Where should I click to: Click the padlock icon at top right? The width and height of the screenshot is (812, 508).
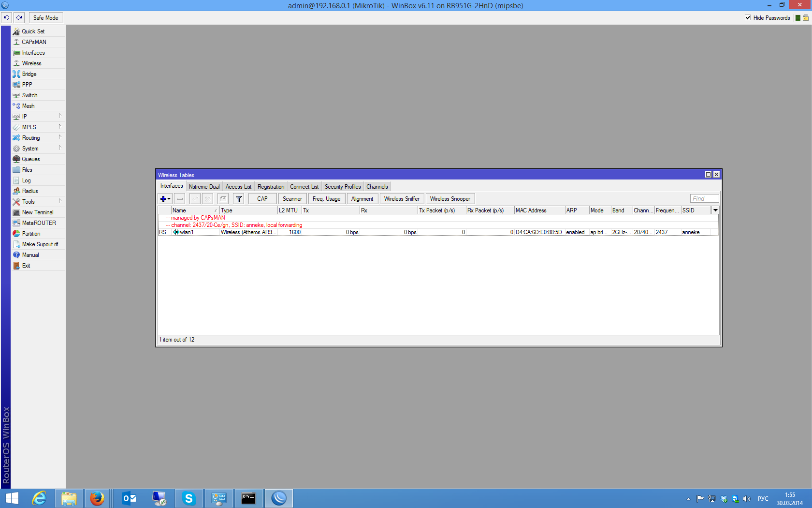(806, 18)
